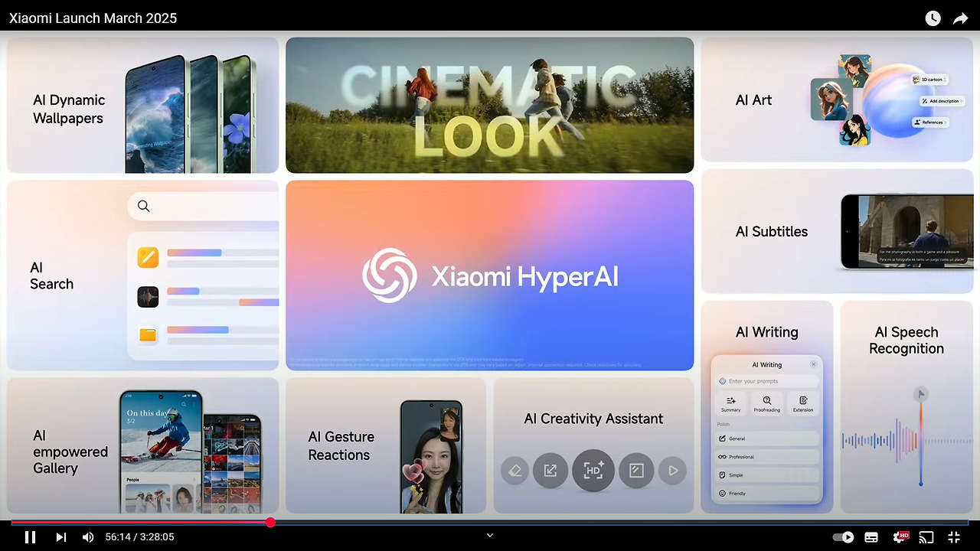Click the AI Search label
Screen dimensions: 980x551
51,275
